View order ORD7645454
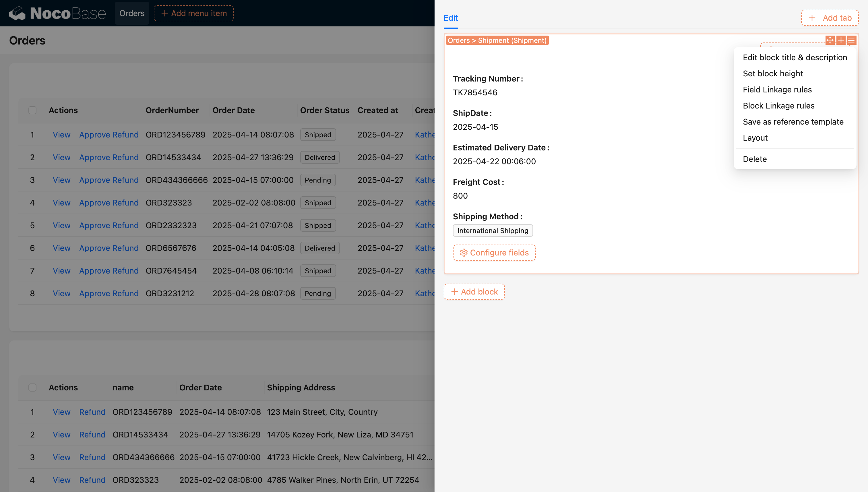 [61, 270]
